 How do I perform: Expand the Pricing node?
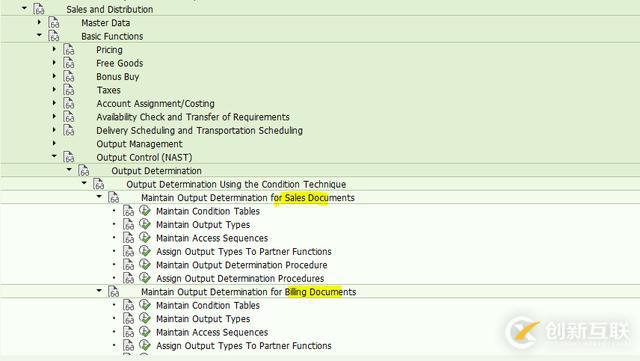point(54,49)
